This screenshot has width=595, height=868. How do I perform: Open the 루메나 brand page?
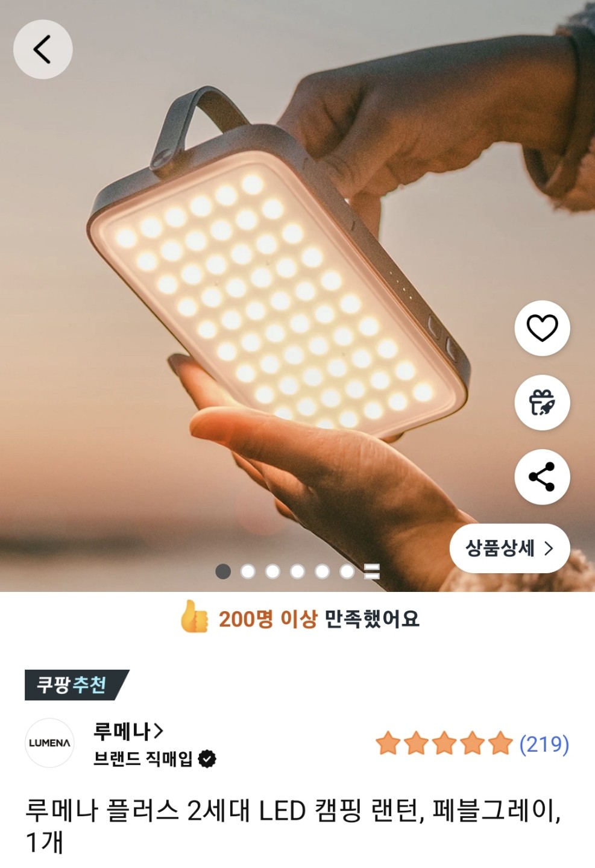pos(128,731)
